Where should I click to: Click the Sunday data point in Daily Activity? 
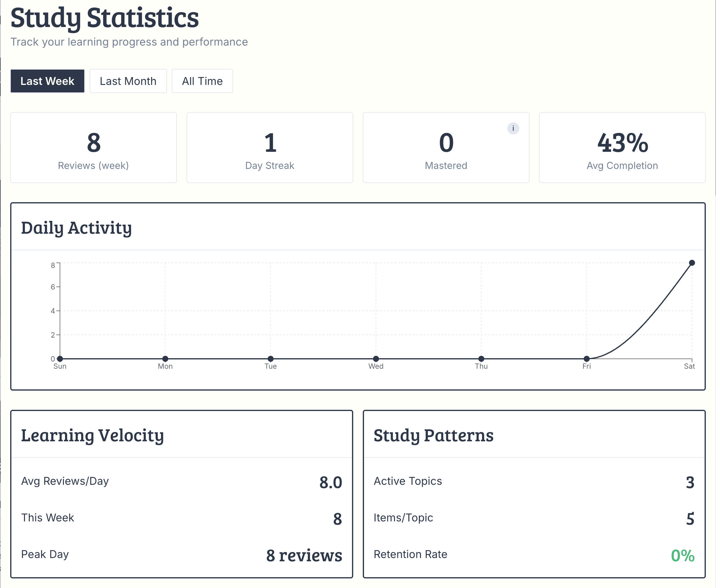[x=60, y=358]
